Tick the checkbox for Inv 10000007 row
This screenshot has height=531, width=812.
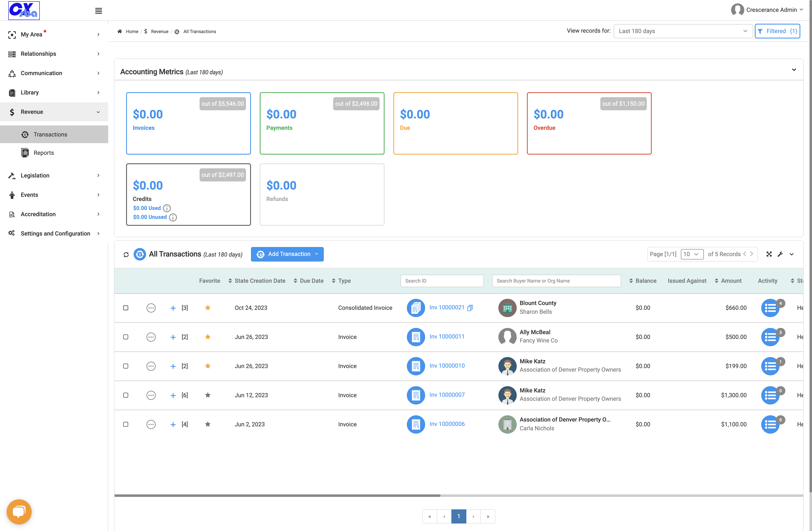pos(125,395)
